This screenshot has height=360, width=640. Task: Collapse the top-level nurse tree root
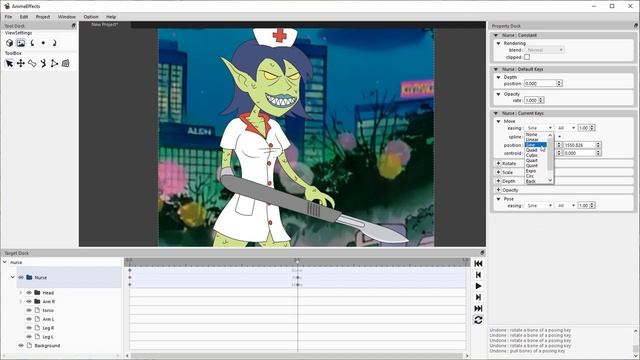pyautogui.click(x=4, y=262)
